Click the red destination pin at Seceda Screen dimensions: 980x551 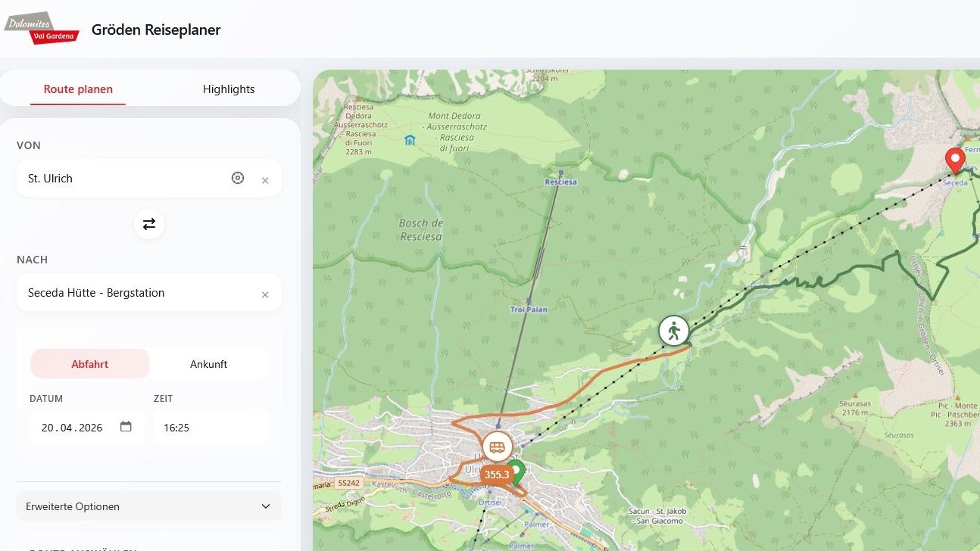955,161
